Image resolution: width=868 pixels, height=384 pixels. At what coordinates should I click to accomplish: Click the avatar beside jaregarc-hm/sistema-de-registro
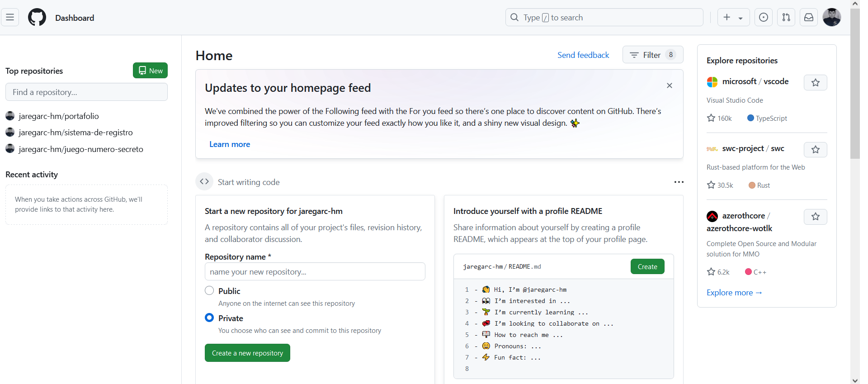click(x=10, y=132)
